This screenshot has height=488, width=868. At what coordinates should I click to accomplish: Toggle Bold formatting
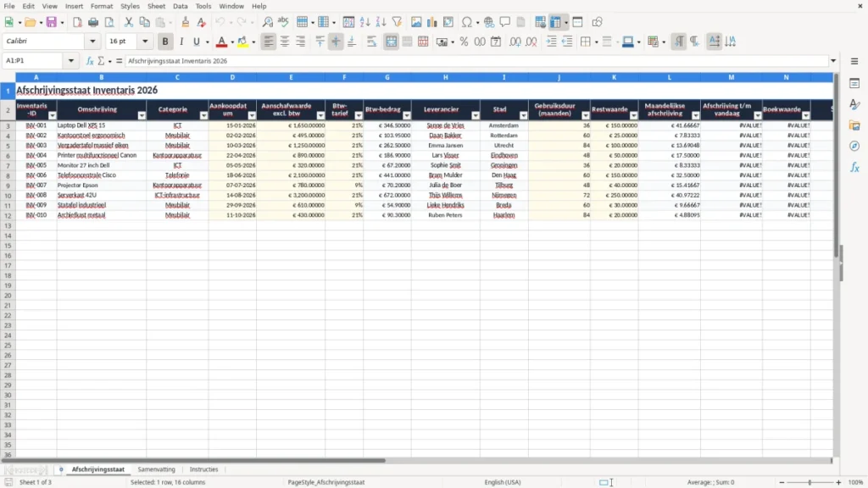point(165,42)
